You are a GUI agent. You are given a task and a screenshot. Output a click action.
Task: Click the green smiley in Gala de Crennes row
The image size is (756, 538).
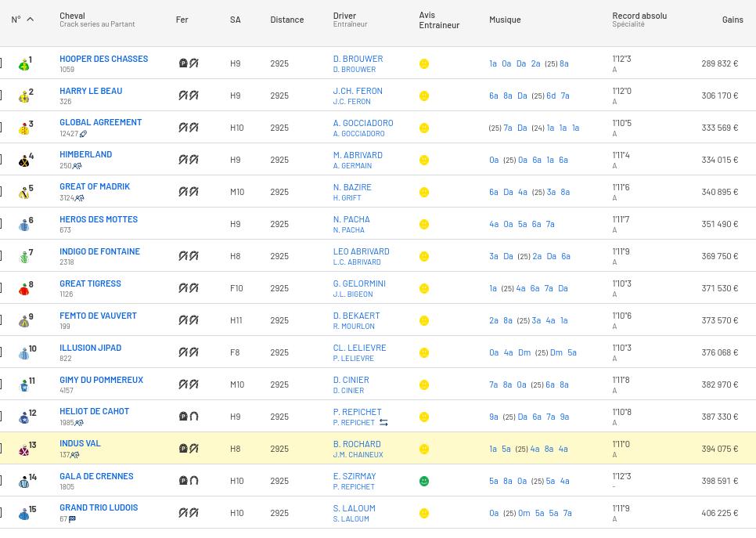pos(424,481)
